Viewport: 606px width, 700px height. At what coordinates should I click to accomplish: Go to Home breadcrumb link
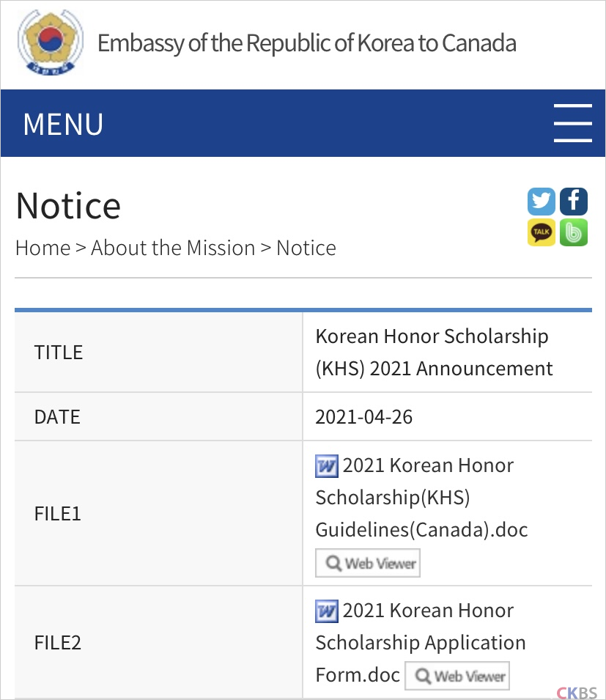(x=43, y=248)
